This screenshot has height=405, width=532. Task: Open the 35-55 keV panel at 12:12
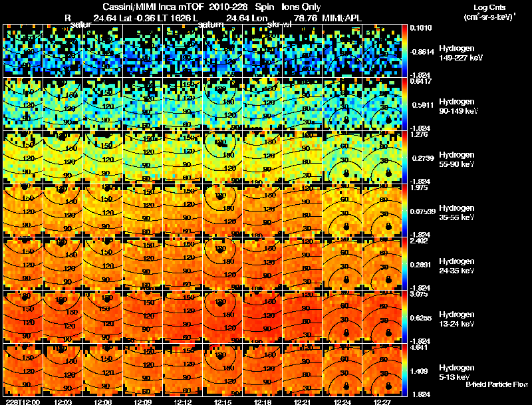[x=183, y=211]
